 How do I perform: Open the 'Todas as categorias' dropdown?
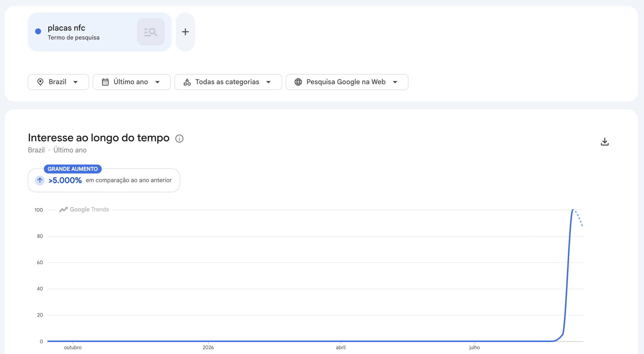tap(228, 82)
